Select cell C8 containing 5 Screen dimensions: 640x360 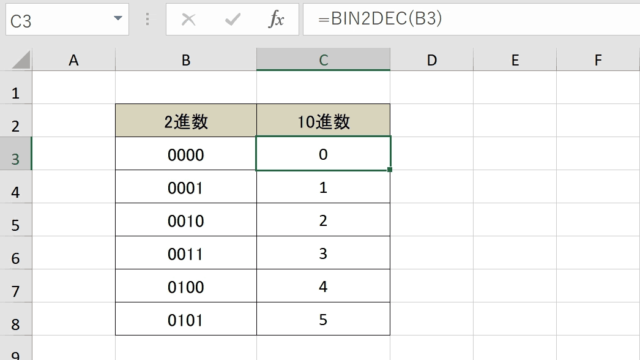pyautogui.click(x=323, y=319)
